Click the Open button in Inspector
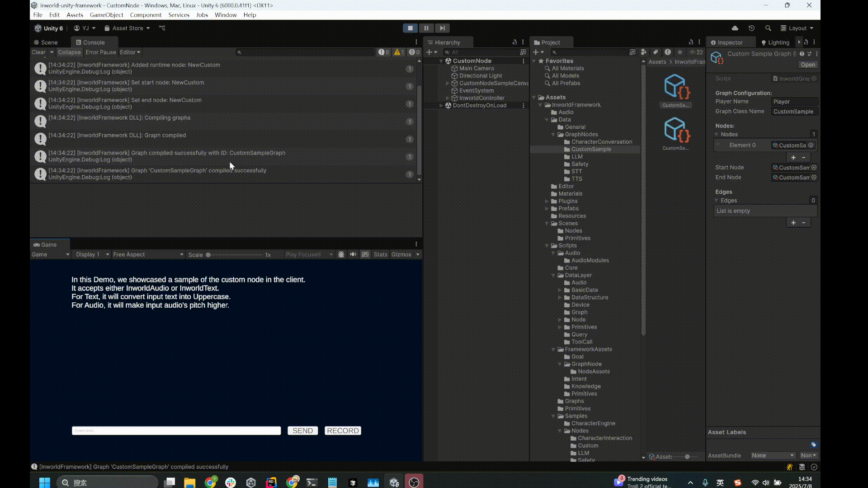The image size is (868, 488). 807,65
